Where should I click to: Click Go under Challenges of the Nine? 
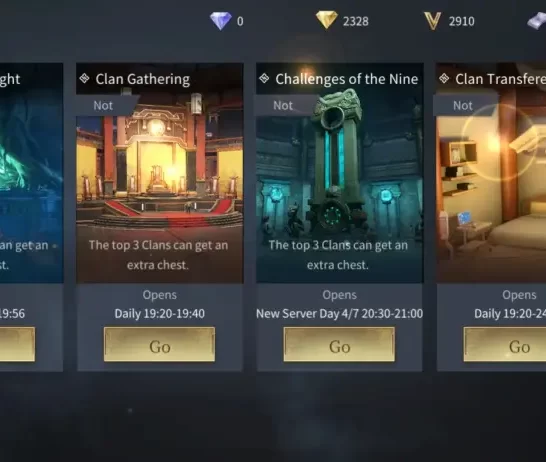pos(340,344)
